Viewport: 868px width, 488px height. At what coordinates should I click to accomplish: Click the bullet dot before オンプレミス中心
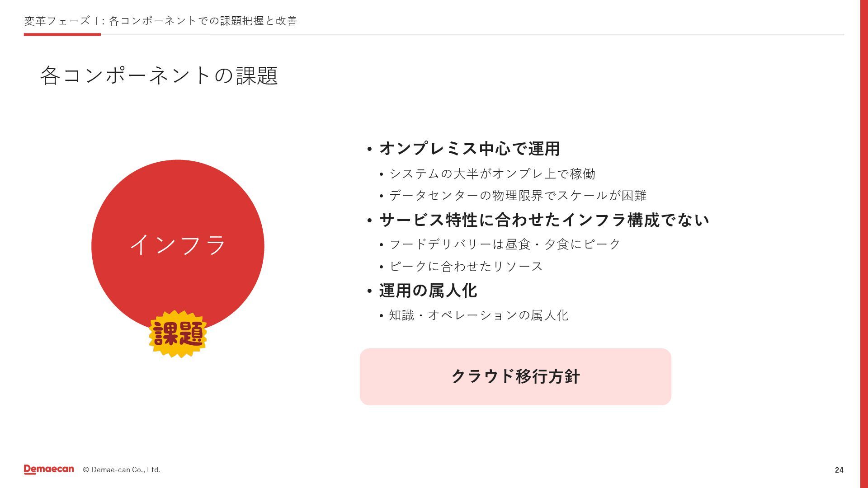[x=369, y=149]
